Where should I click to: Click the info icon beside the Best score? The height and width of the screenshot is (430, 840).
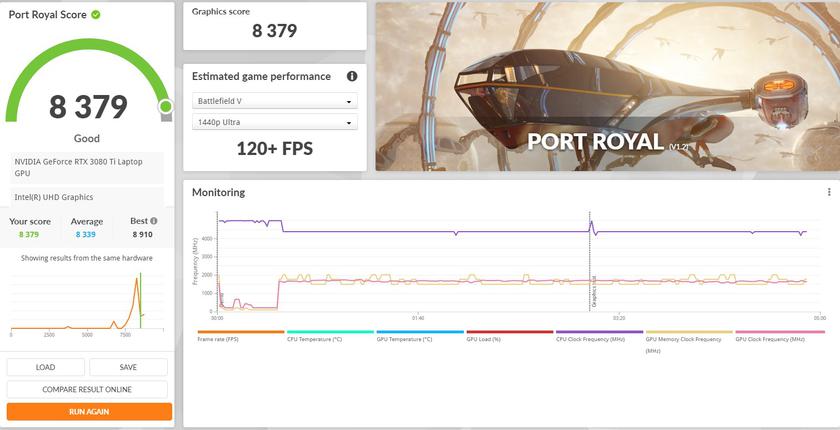[x=153, y=221]
